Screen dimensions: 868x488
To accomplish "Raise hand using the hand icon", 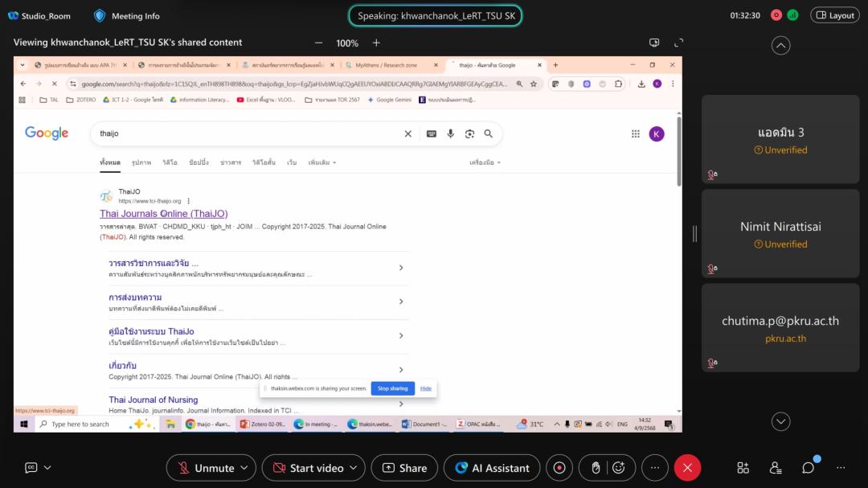I will pos(596,468).
